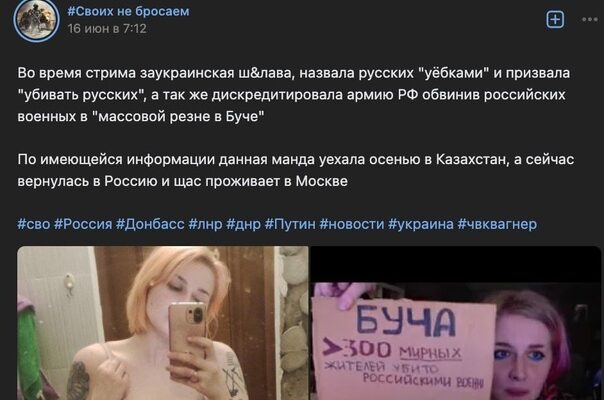Open the left attached photo thumbnail
Screen dimensions: 604x400
[163, 323]
